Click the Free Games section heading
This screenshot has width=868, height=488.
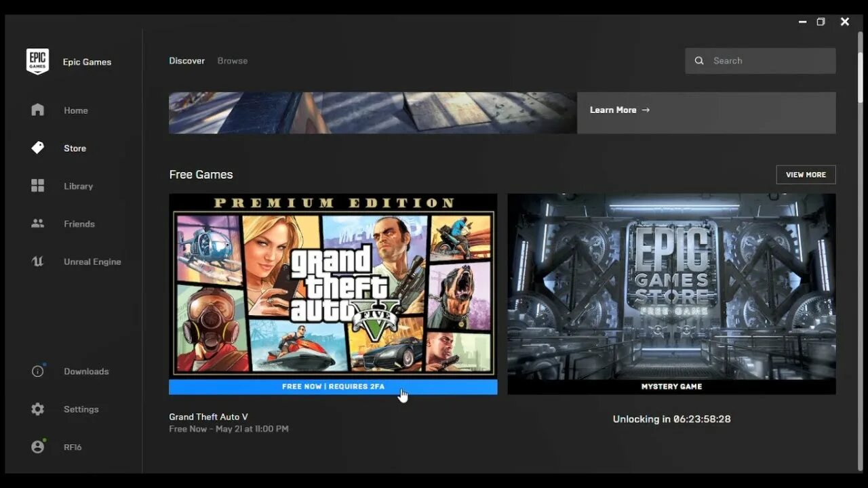[x=201, y=174]
